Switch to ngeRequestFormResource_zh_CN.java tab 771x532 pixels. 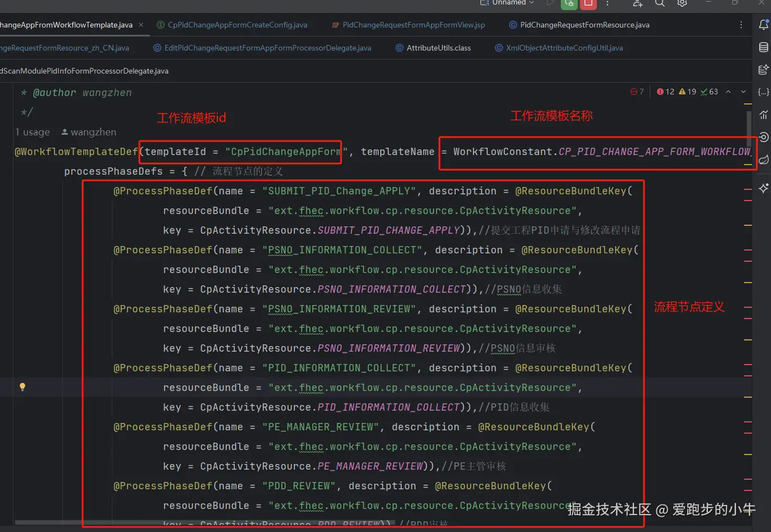coord(65,48)
